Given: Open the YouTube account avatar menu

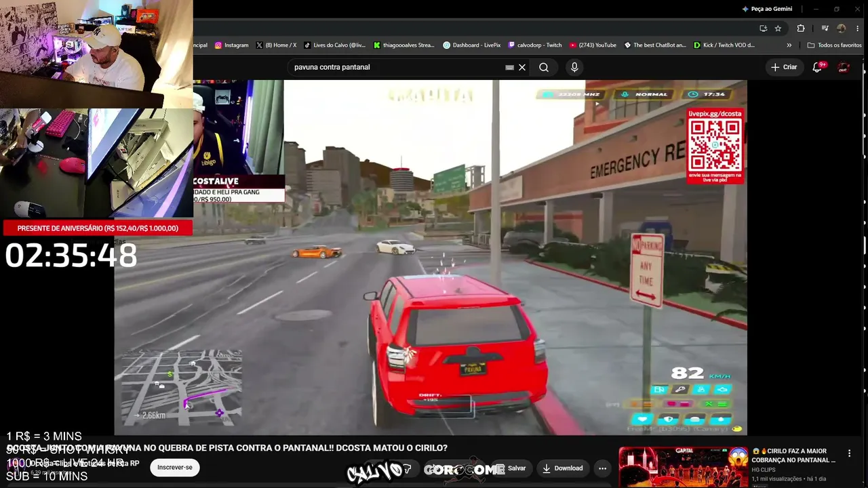Looking at the screenshot, I should (844, 67).
